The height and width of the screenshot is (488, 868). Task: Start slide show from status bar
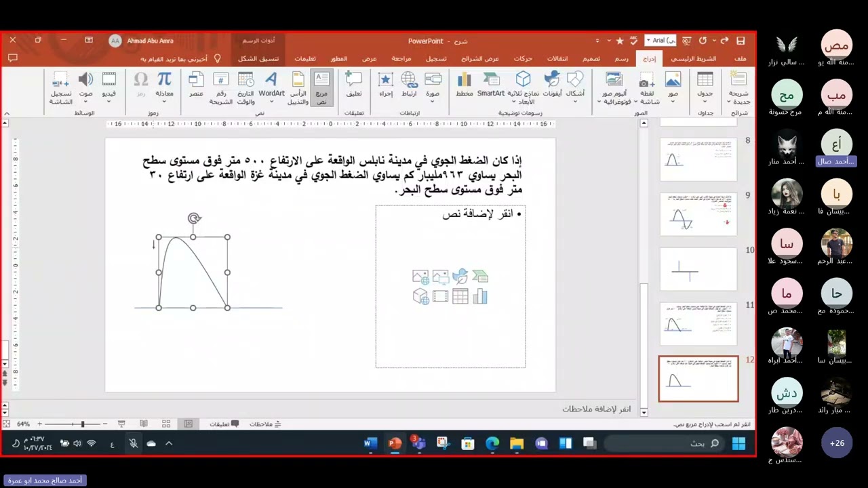tap(121, 424)
